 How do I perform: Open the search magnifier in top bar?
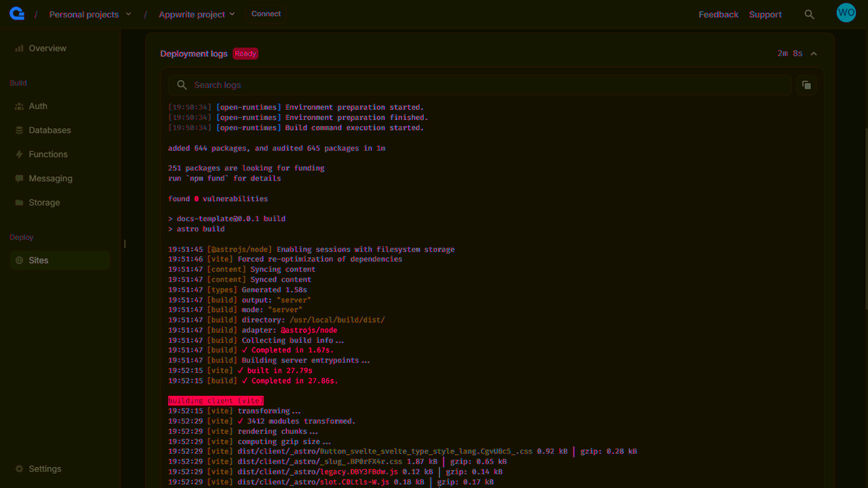click(x=809, y=14)
